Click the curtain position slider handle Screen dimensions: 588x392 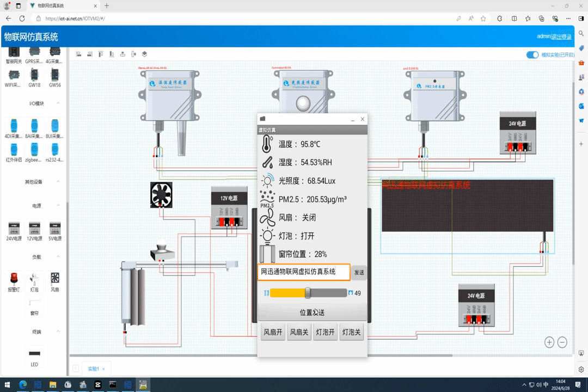pyautogui.click(x=307, y=293)
